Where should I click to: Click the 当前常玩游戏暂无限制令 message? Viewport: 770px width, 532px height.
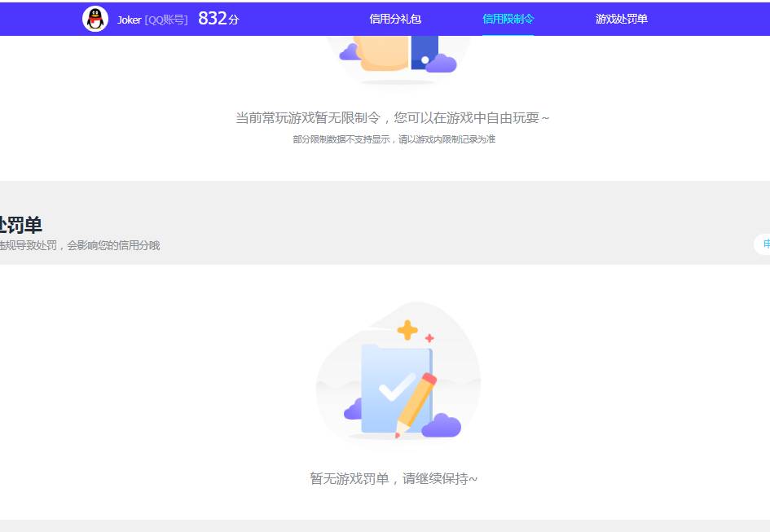pyautogui.click(x=393, y=117)
